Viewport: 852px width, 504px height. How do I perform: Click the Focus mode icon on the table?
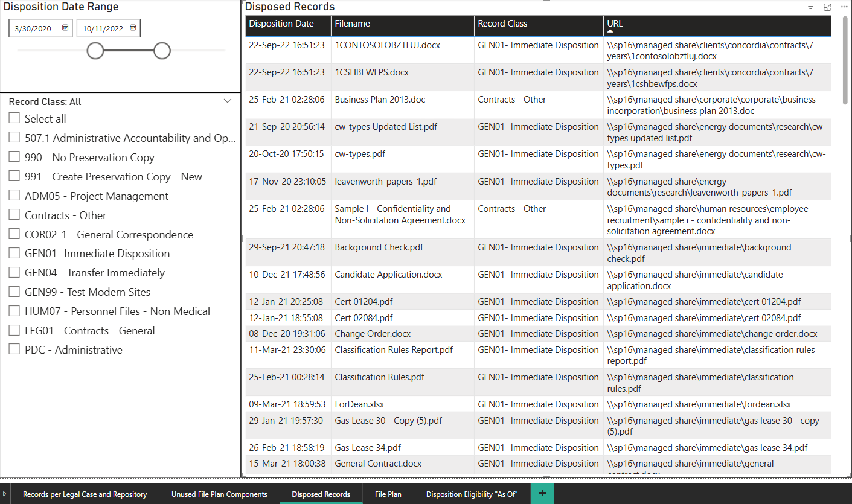[x=827, y=7]
